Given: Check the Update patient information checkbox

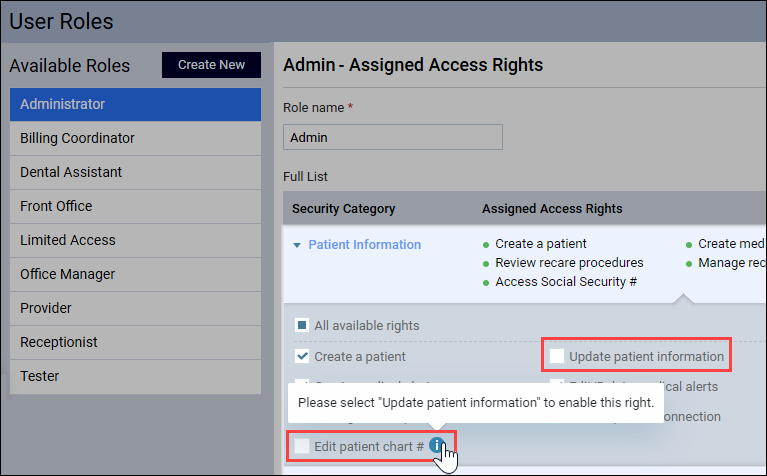Looking at the screenshot, I should point(557,356).
